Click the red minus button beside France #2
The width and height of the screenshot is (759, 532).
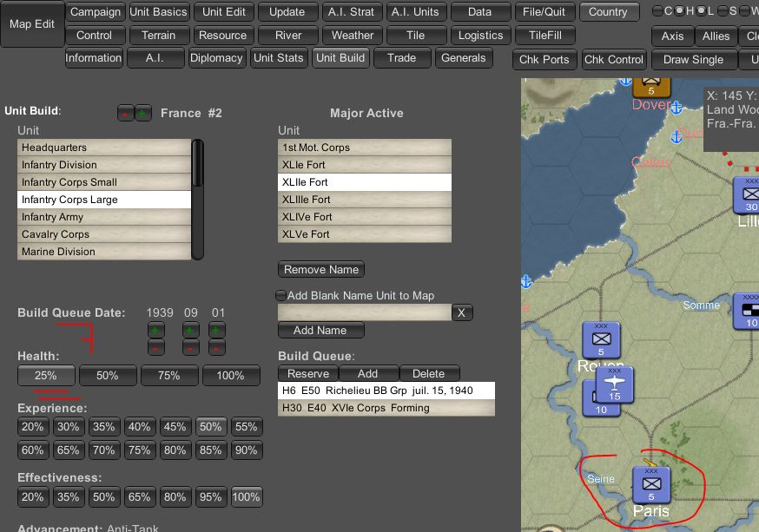(x=125, y=113)
